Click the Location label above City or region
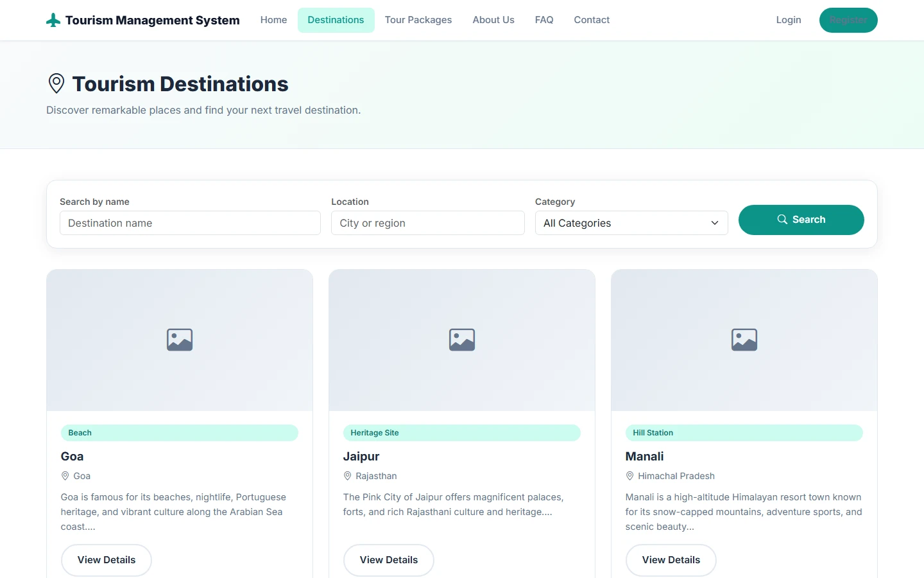This screenshot has width=924, height=578. pyautogui.click(x=350, y=202)
